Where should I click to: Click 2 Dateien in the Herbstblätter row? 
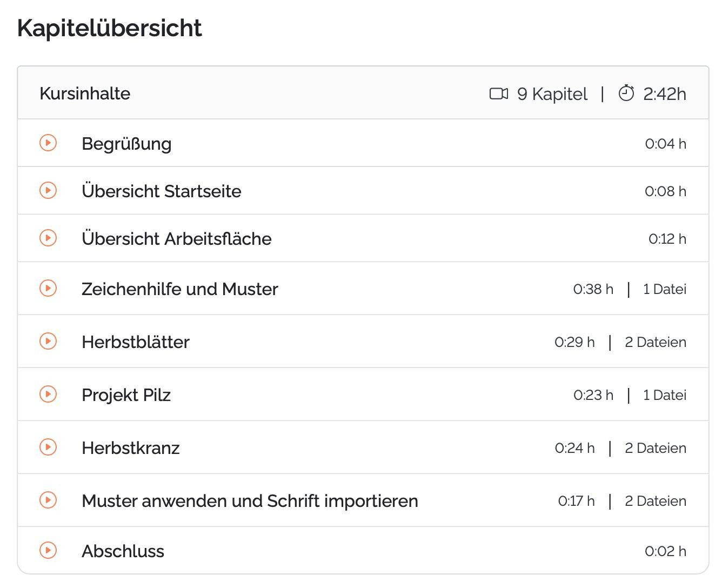point(655,342)
